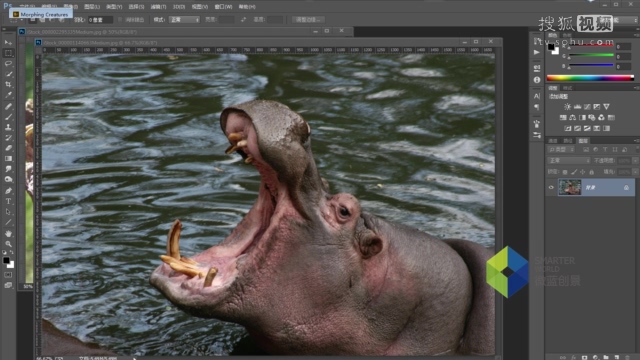The height and width of the screenshot is (360, 640).
Task: Add a Brightness/Contrast adjustment layer
Action: click(567, 107)
